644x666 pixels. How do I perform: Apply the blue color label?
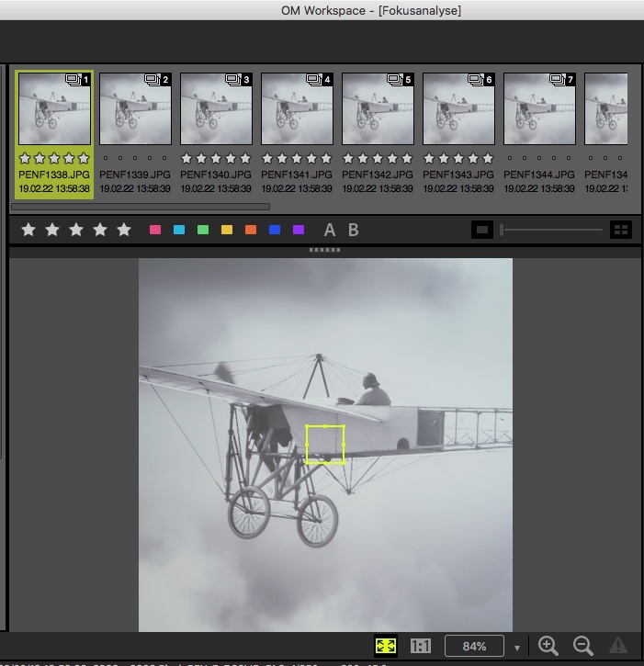point(275,230)
